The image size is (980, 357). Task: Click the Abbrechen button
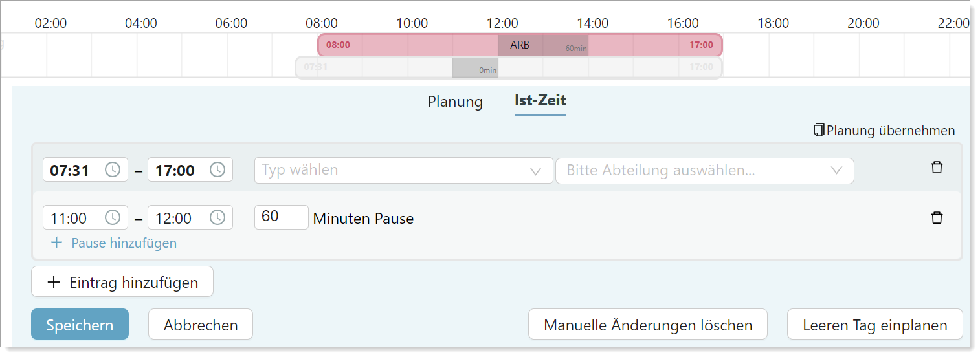(x=201, y=325)
